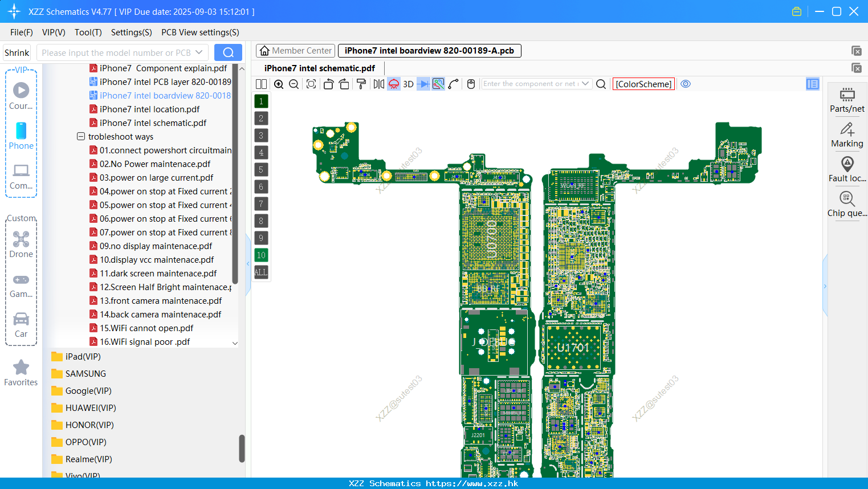Select PCB layer 5

point(261,170)
